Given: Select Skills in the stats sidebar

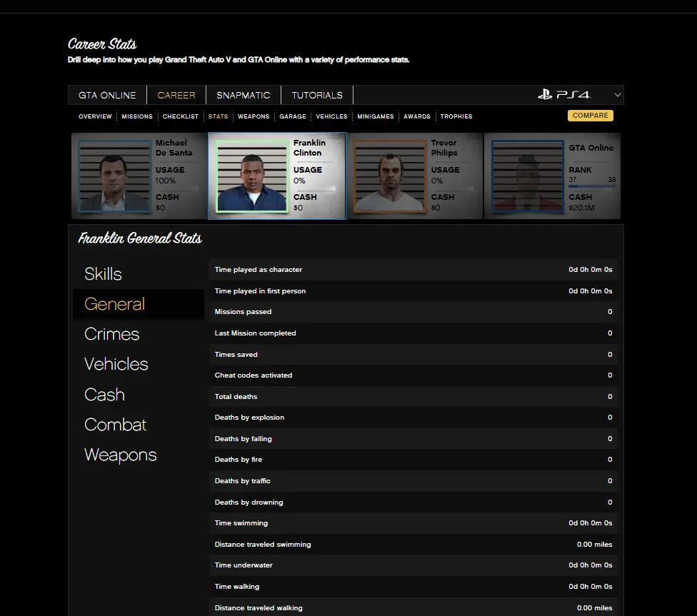Looking at the screenshot, I should click(x=103, y=274).
